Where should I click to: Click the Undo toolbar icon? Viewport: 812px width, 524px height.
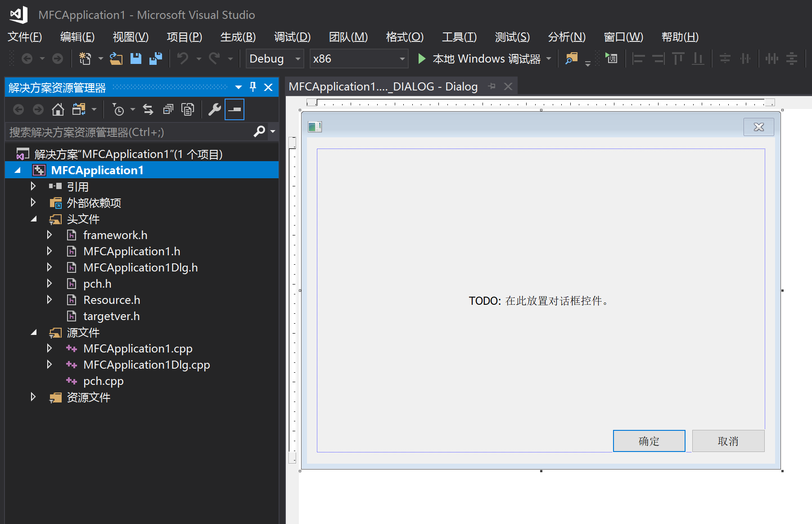[183, 59]
